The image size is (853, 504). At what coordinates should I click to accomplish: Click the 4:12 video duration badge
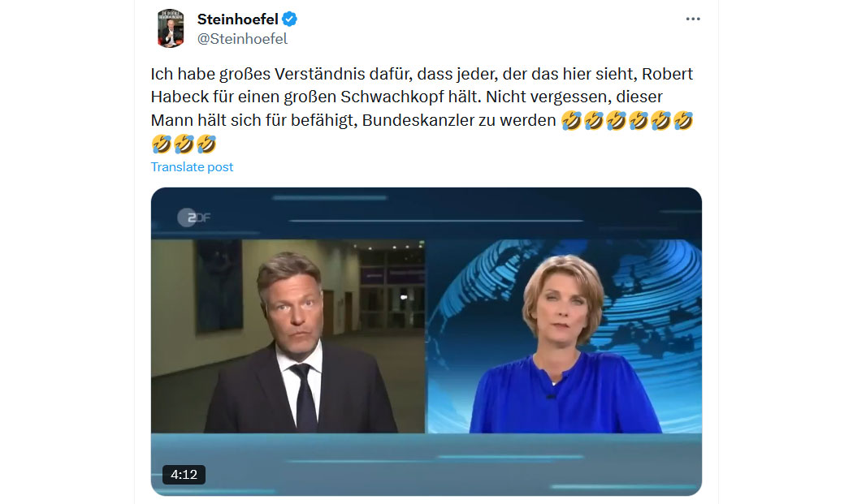click(x=184, y=475)
